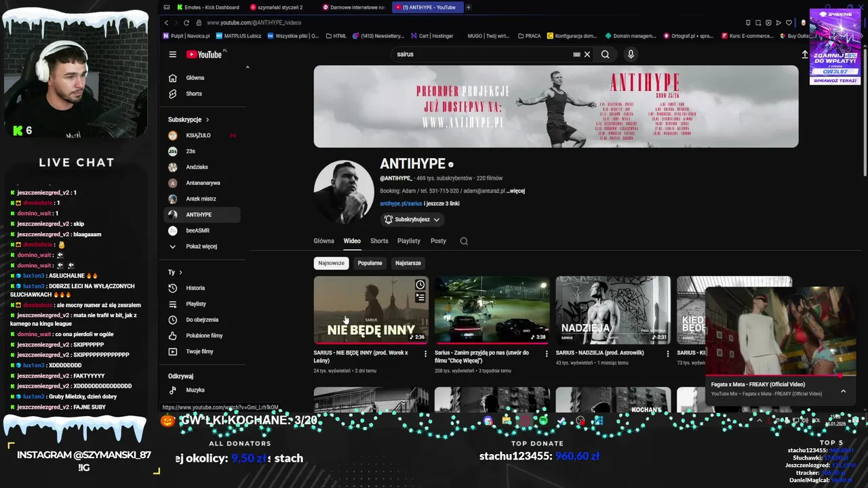This screenshot has width=868, height=488.
Task: Switch to the Główna channel tab
Action: [x=323, y=241]
